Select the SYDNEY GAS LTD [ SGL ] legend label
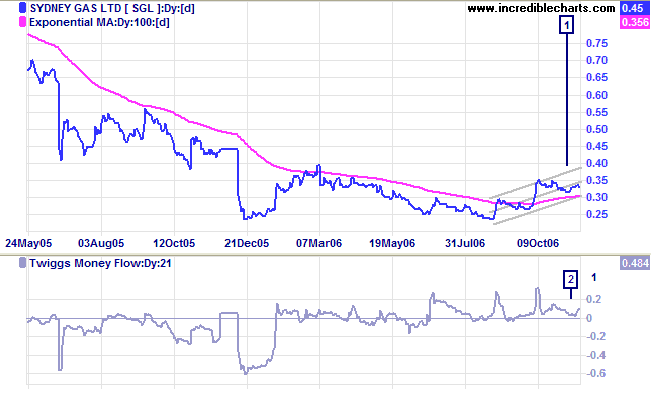 tap(112, 8)
